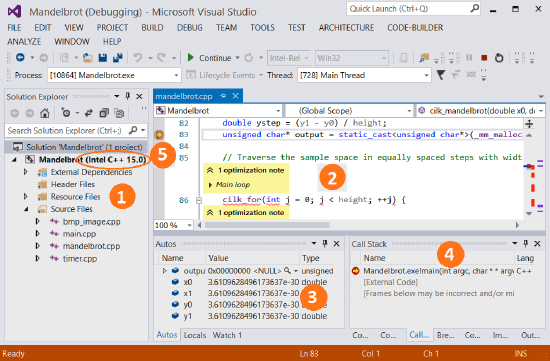Screen dimensions: 550x361
Task: Expand the Main loop optimization note
Action: (x=210, y=185)
